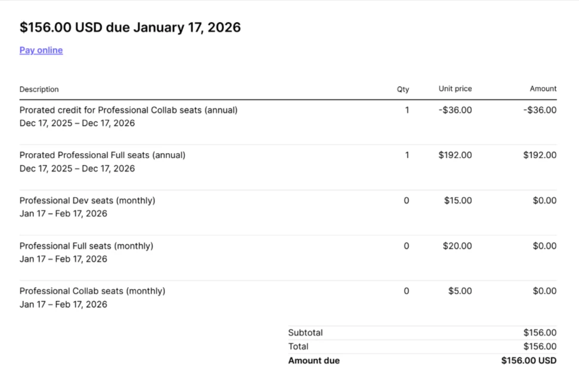Image resolution: width=579 pixels, height=392 pixels.
Task: Click the $156.00 USD due heading
Action: pos(130,27)
